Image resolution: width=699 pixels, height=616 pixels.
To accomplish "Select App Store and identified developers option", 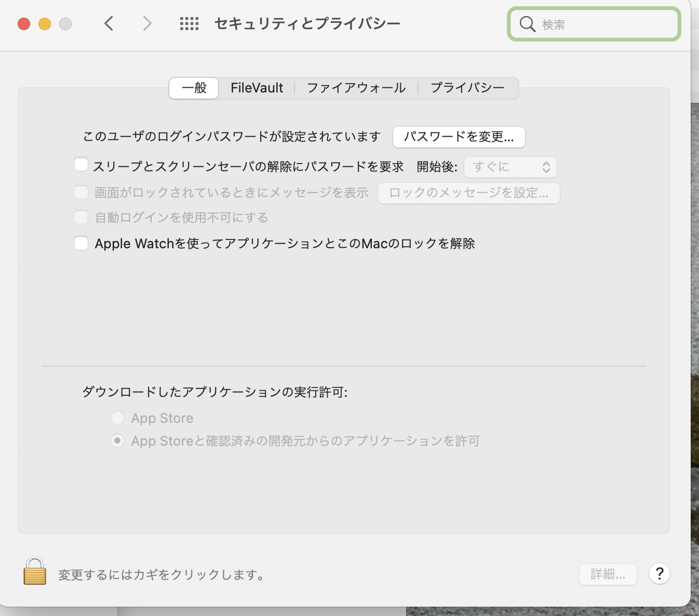I will (x=117, y=440).
